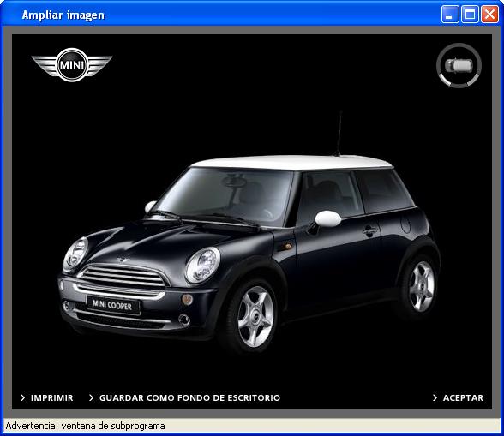Viewport: 504px width, 436px height.
Task: Click the arrow icon beside IMPRIMIR
Action: tap(22, 397)
